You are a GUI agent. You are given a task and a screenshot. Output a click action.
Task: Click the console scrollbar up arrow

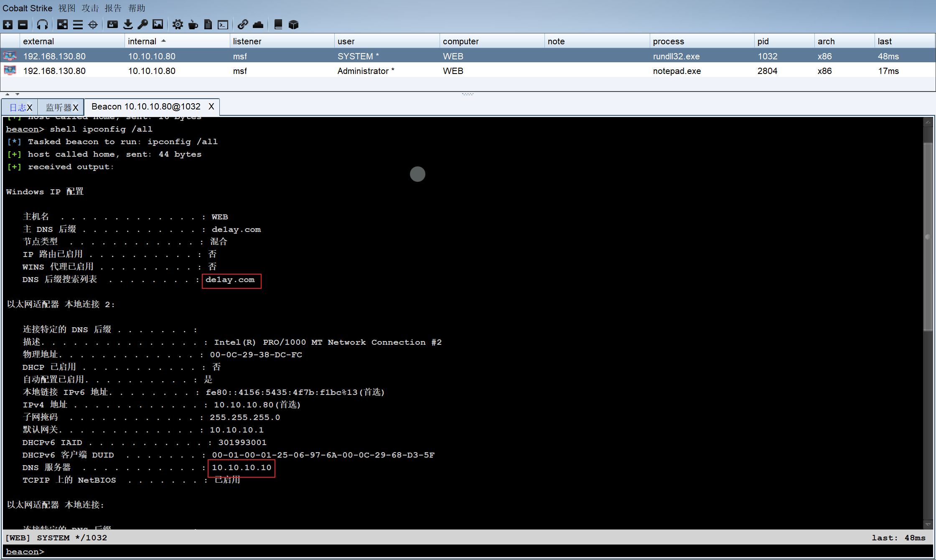(928, 122)
